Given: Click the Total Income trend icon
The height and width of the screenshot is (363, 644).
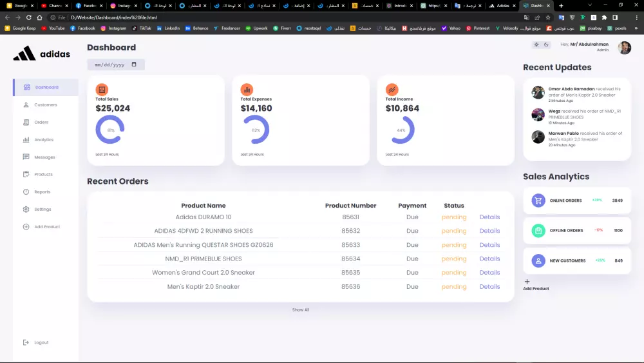Looking at the screenshot, I should coord(392,89).
